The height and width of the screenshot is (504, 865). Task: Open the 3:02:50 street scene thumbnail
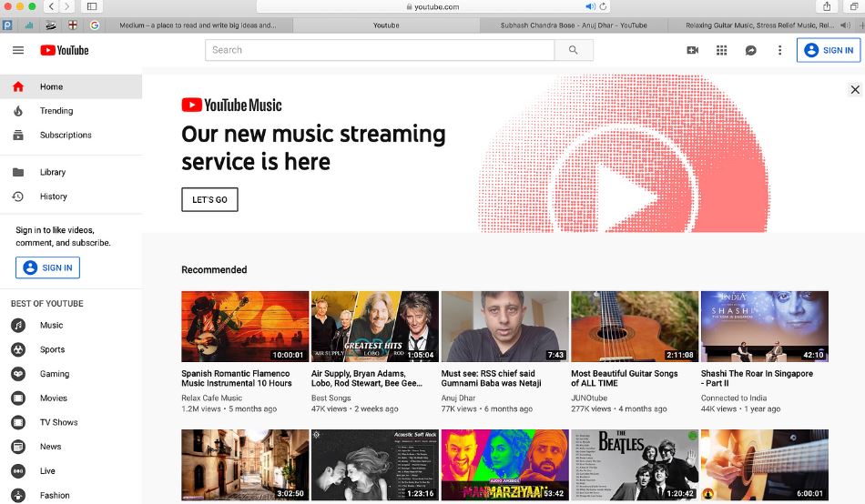tap(245, 465)
